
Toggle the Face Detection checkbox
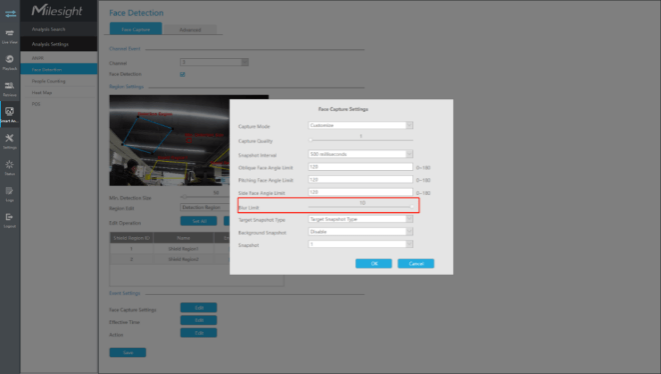(183, 74)
